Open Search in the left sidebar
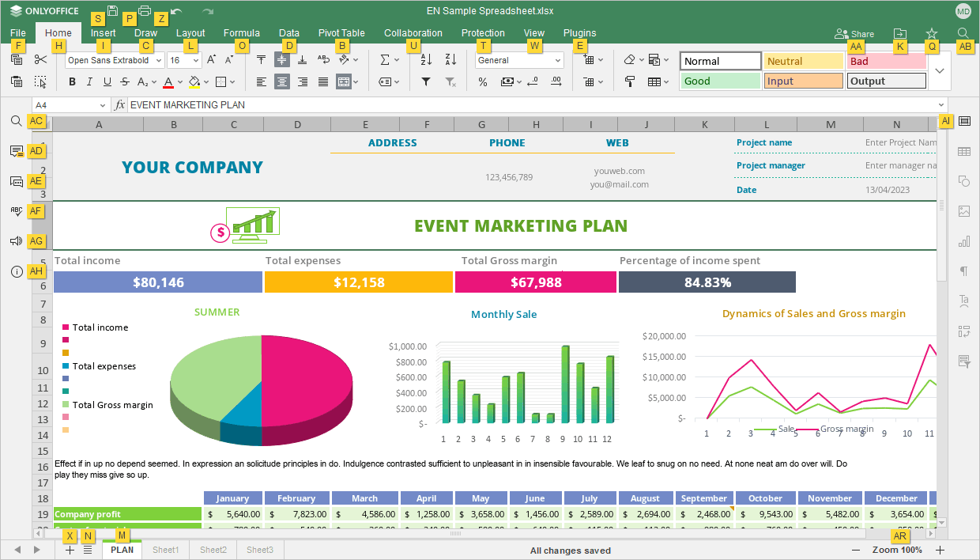This screenshot has height=560, width=980. tap(17, 121)
